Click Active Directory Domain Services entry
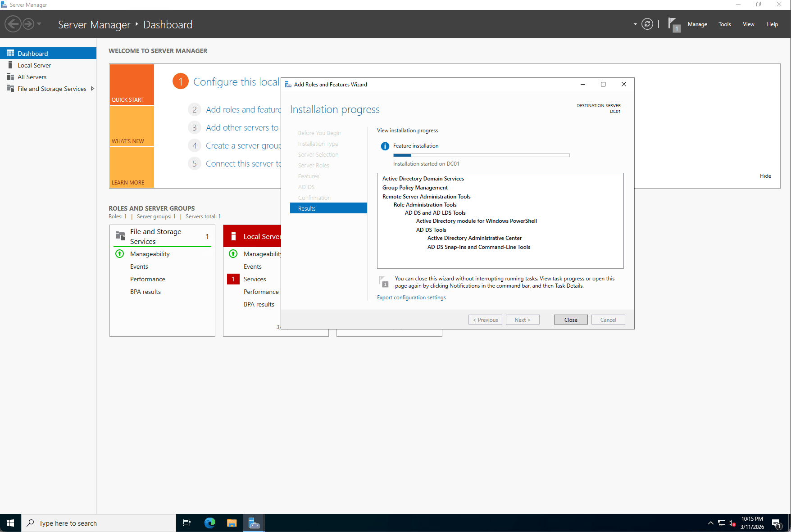Viewport: 791px width, 532px height. point(423,179)
